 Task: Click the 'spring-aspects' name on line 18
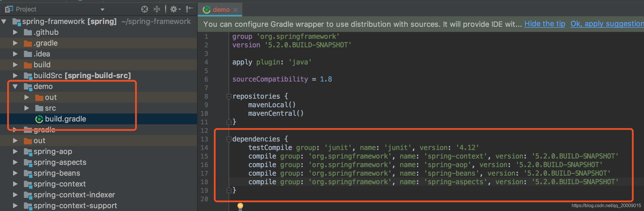(x=456, y=182)
